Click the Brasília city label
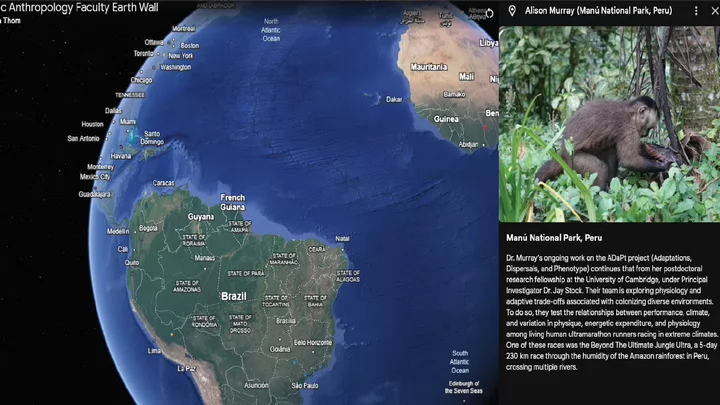This screenshot has height=405, width=720. tap(286, 321)
